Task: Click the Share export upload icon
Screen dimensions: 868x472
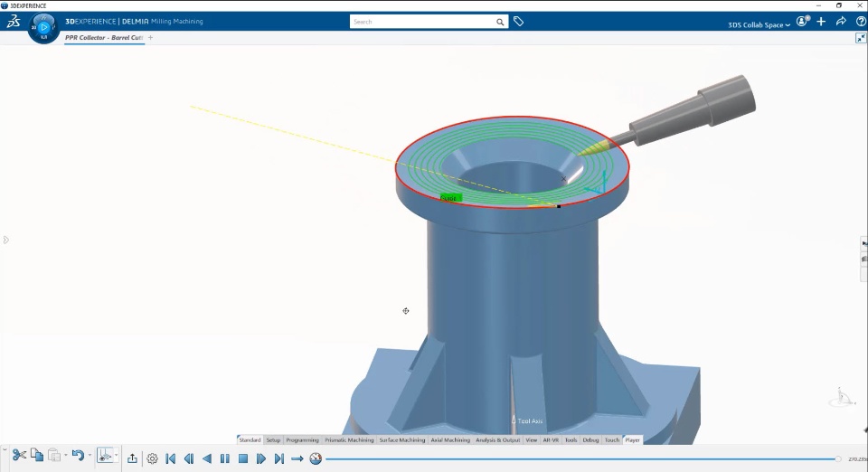Action: (132, 458)
